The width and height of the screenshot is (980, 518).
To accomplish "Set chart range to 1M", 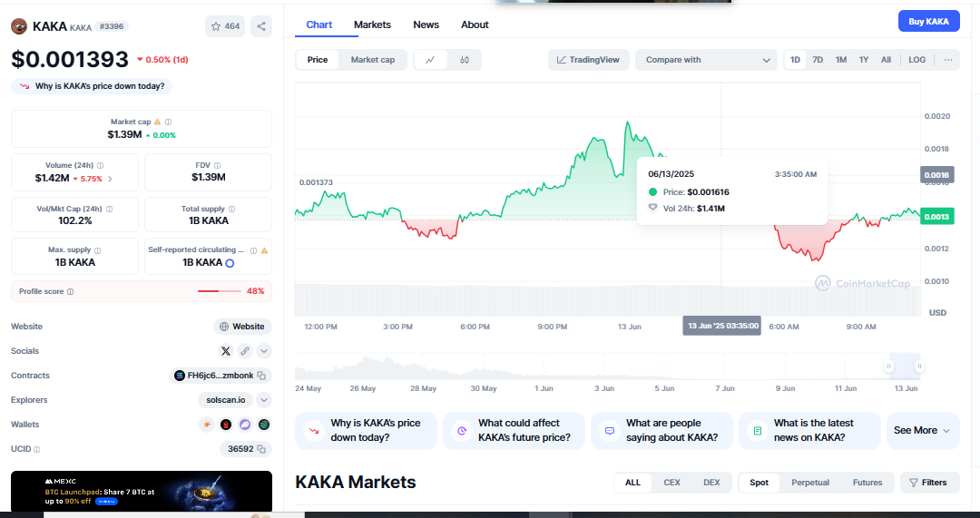I will (841, 60).
